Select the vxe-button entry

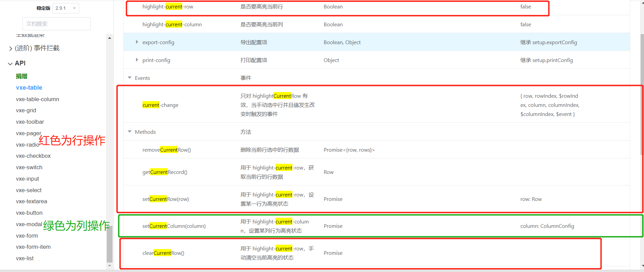click(x=29, y=213)
